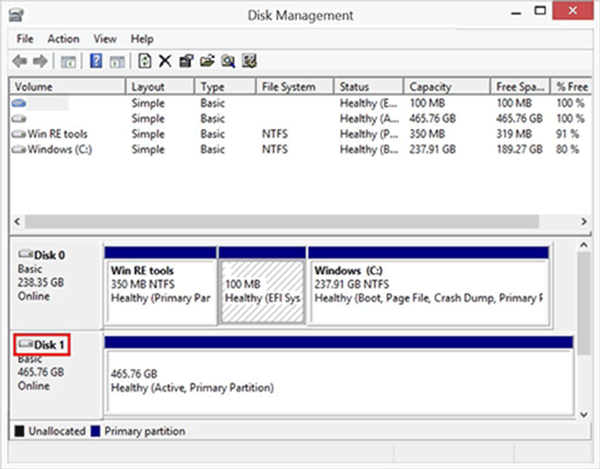Sort by the File System column header
Image resolution: width=600 pixels, height=469 pixels.
(295, 87)
